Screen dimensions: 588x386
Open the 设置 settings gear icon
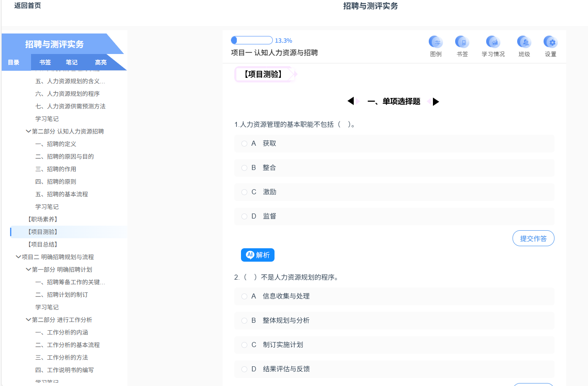pyautogui.click(x=550, y=42)
